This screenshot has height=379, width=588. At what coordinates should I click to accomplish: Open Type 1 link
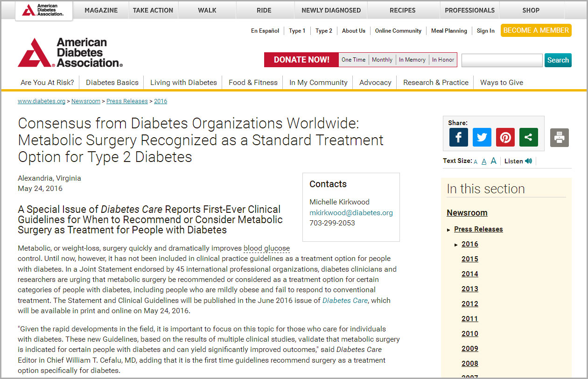tap(297, 31)
